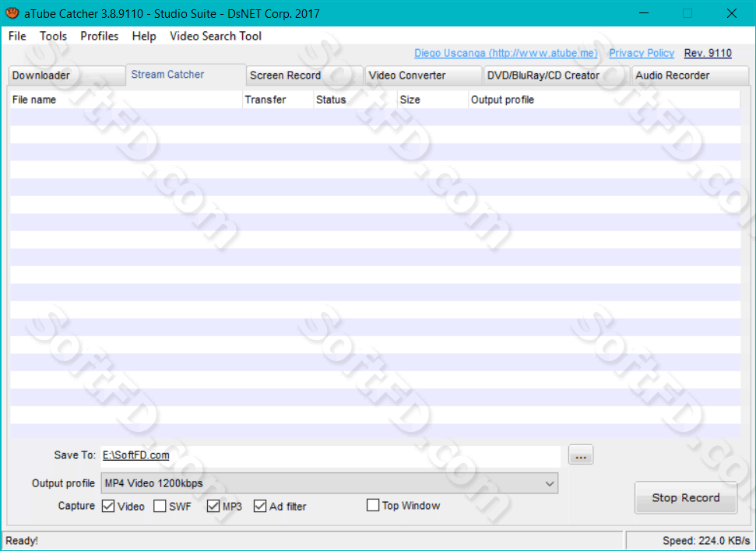Minimize the aTube Catcher window

click(x=644, y=13)
